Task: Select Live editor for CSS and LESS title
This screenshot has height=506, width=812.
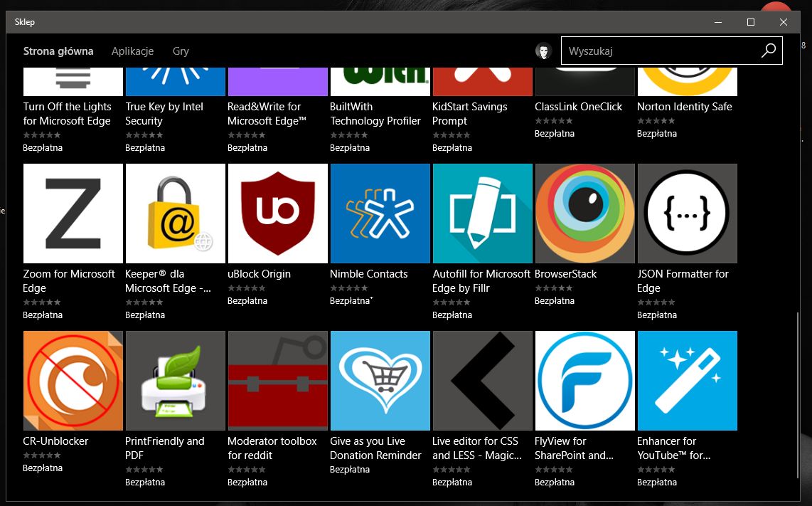Action: point(477,448)
